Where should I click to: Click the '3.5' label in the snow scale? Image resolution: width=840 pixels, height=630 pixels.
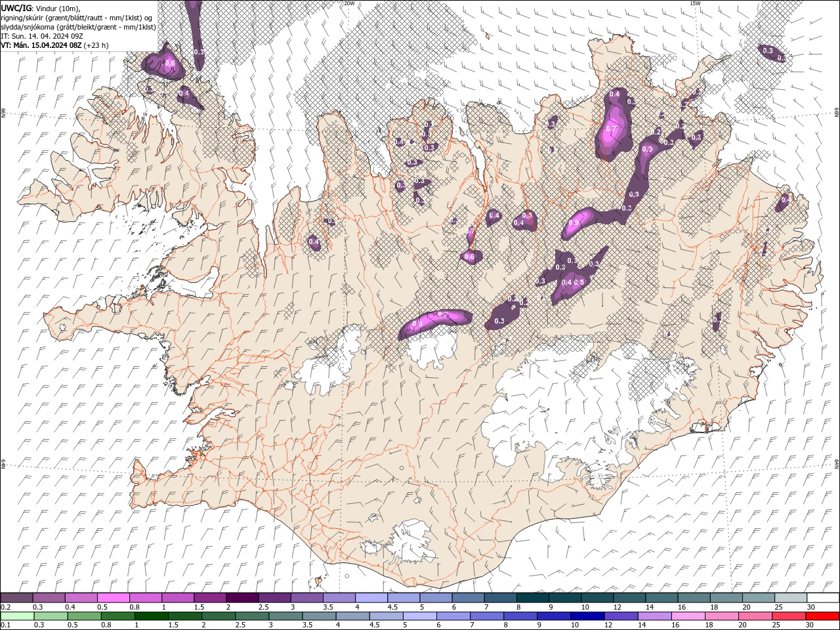pyautogui.click(x=328, y=607)
